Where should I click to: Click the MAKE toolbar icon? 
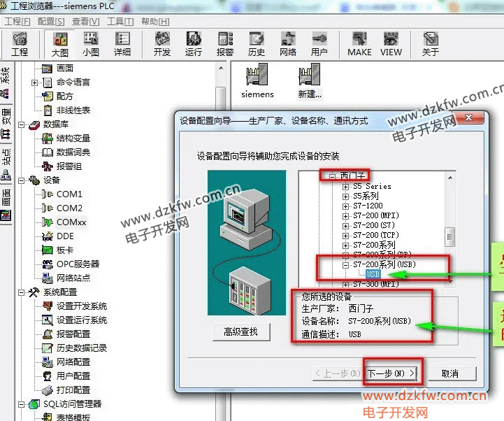(x=359, y=43)
